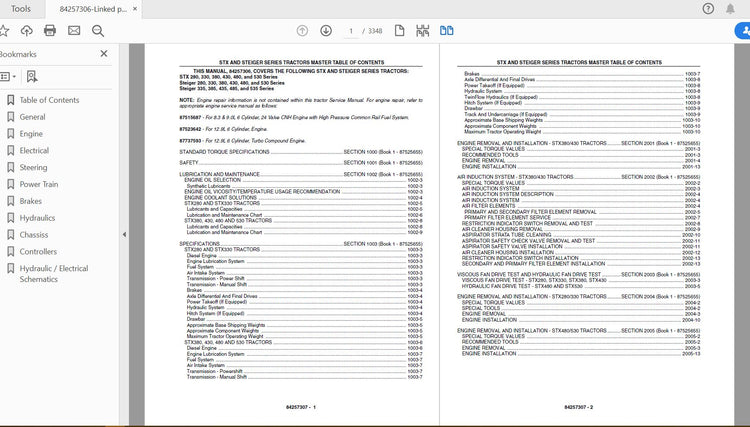Open the Help question mark icon

pyautogui.click(x=708, y=9)
